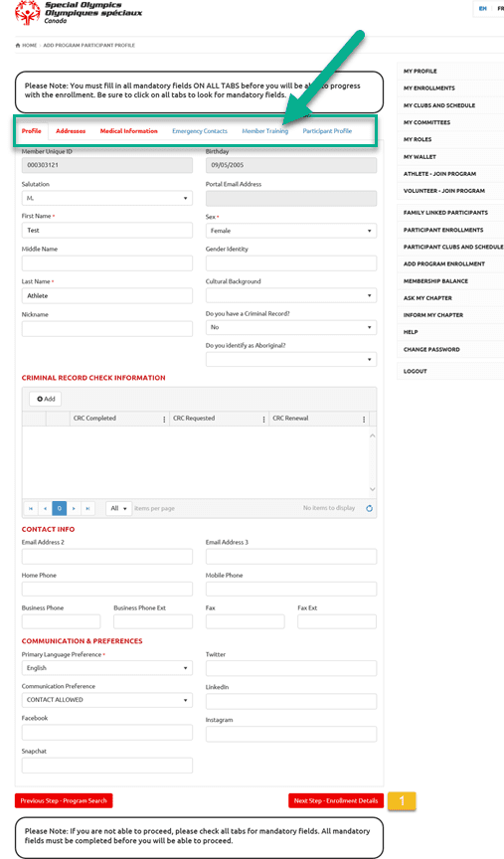The width and height of the screenshot is (504, 859).
Task: Open FAMILY LINKED PARTICIPANTS
Action: tap(445, 213)
